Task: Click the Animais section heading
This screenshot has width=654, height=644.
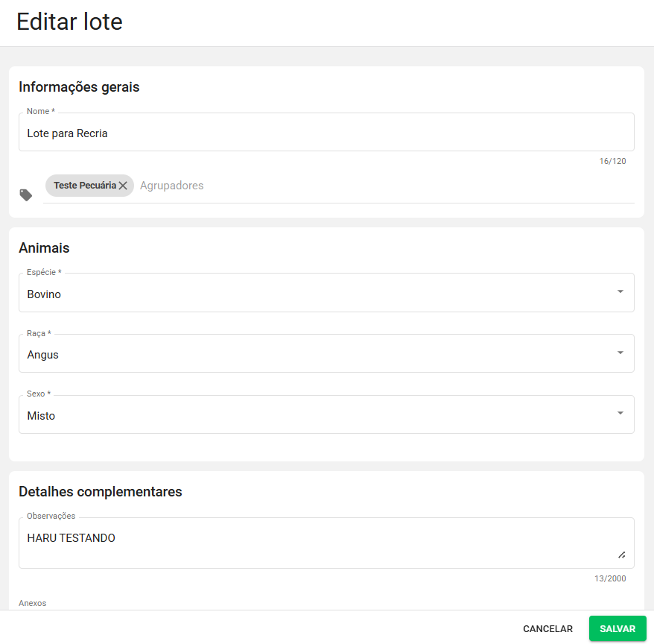Action: (x=44, y=247)
